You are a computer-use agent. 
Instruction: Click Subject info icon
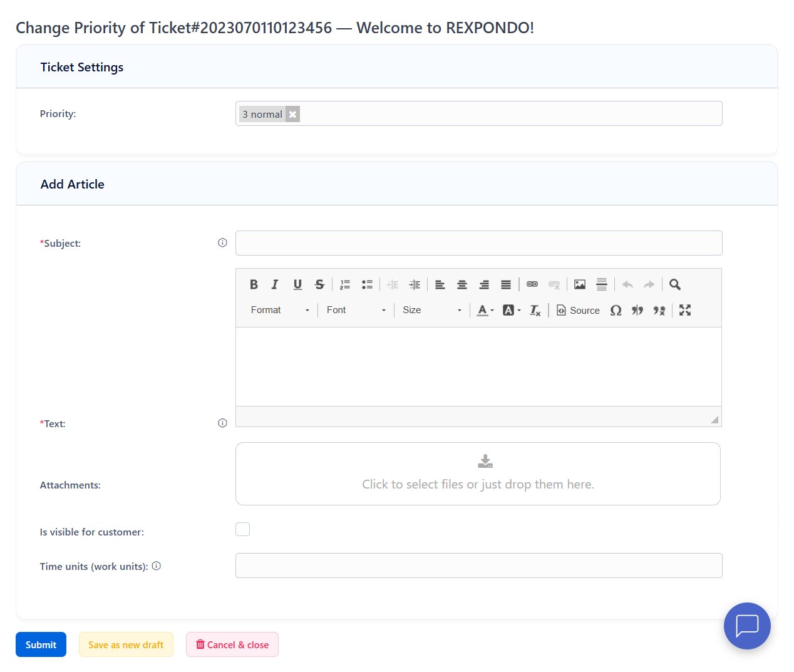tap(222, 243)
